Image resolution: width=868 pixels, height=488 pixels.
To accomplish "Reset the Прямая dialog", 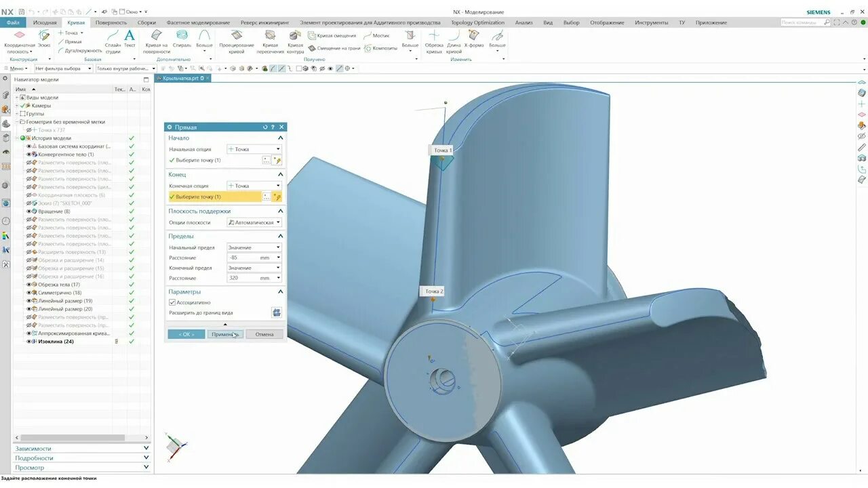I will (x=265, y=127).
